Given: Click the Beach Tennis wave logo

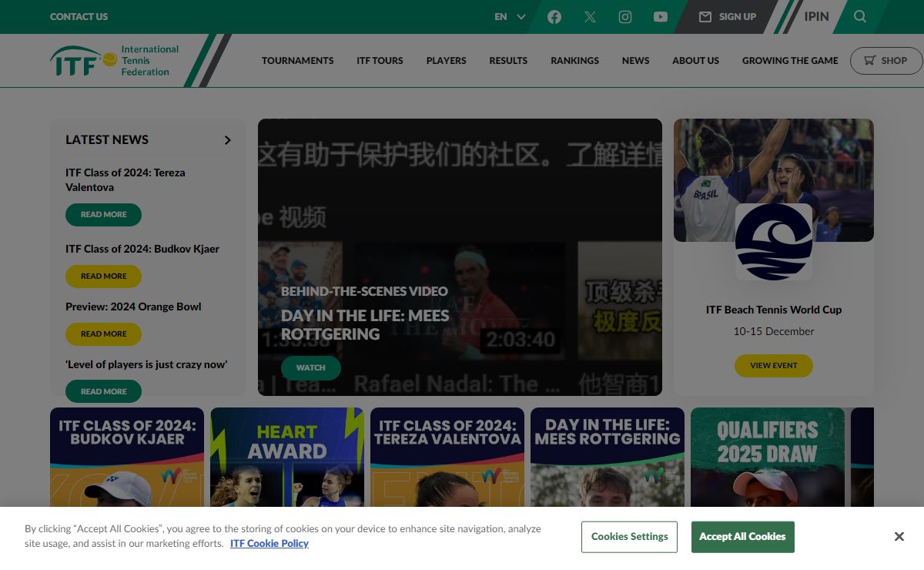Looking at the screenshot, I should [x=774, y=242].
